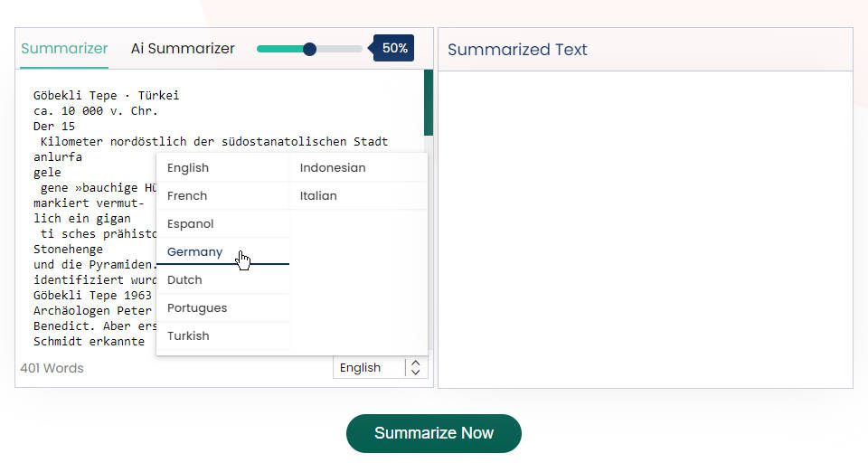Choose French from the language list
The image size is (868, 472).
pyautogui.click(x=223, y=196)
